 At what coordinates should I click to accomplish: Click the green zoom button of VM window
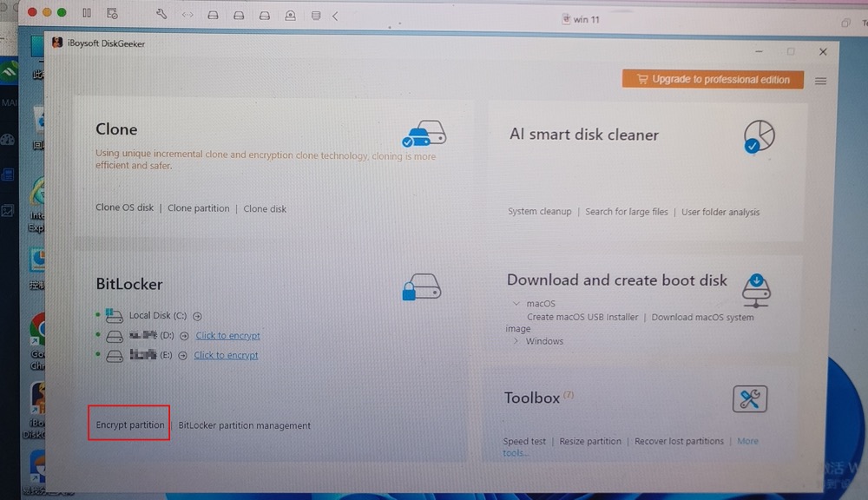[x=62, y=12]
